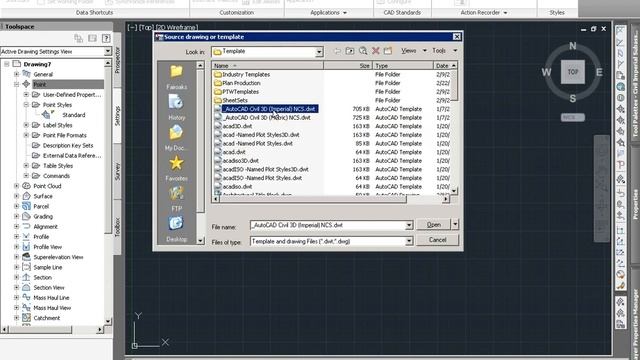640x360 pixels.
Task: Click the E compass direction on ViewCube
Action: pyautogui.click(x=599, y=72)
